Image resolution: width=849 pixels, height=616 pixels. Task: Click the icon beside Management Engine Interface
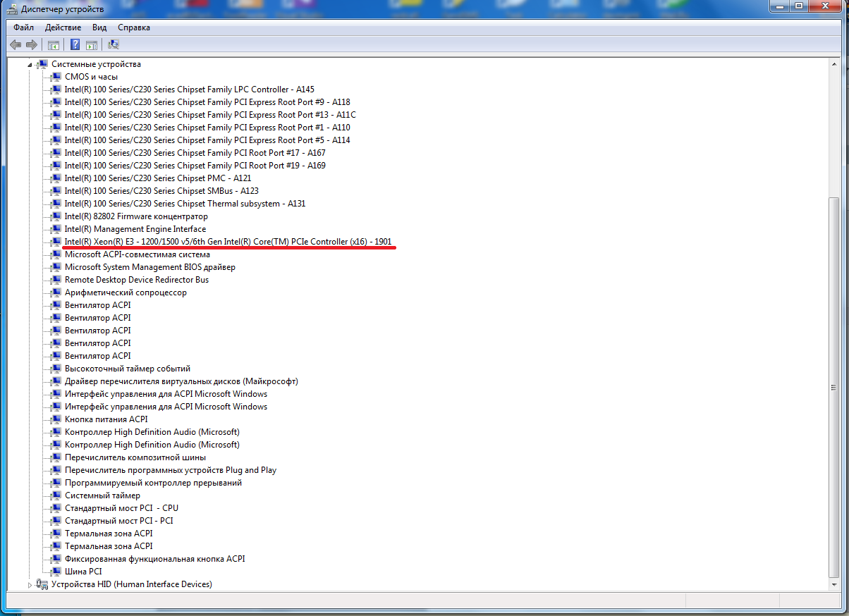click(56, 229)
